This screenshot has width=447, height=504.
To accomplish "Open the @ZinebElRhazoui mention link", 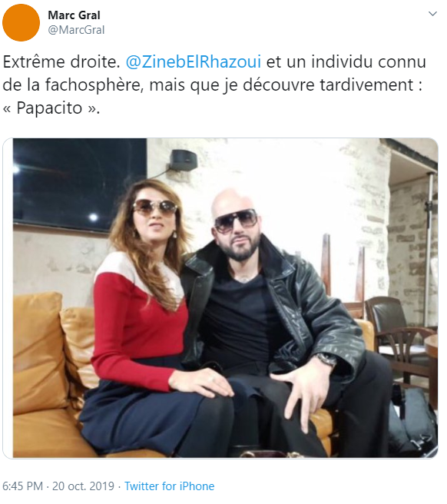I will tap(193, 61).
